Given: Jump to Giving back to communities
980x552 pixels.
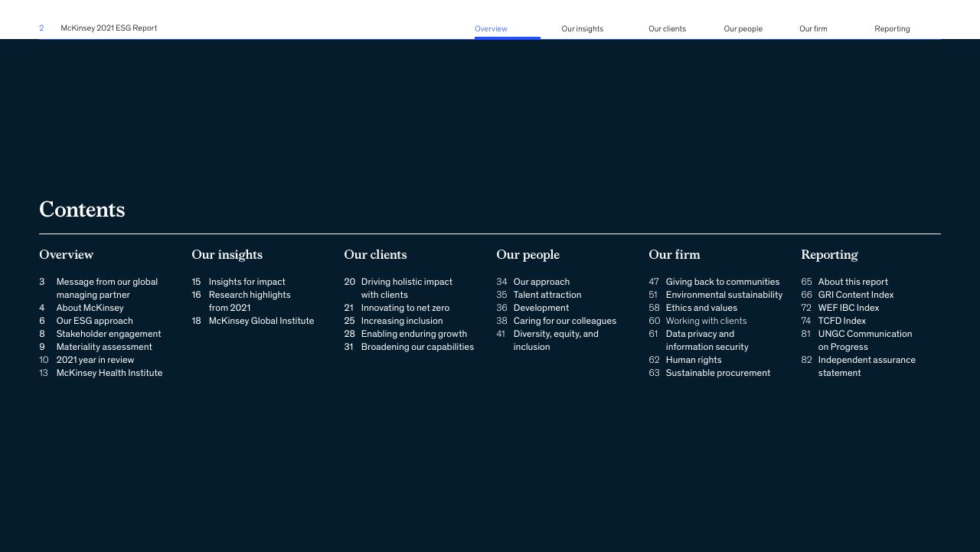Looking at the screenshot, I should pos(722,282).
